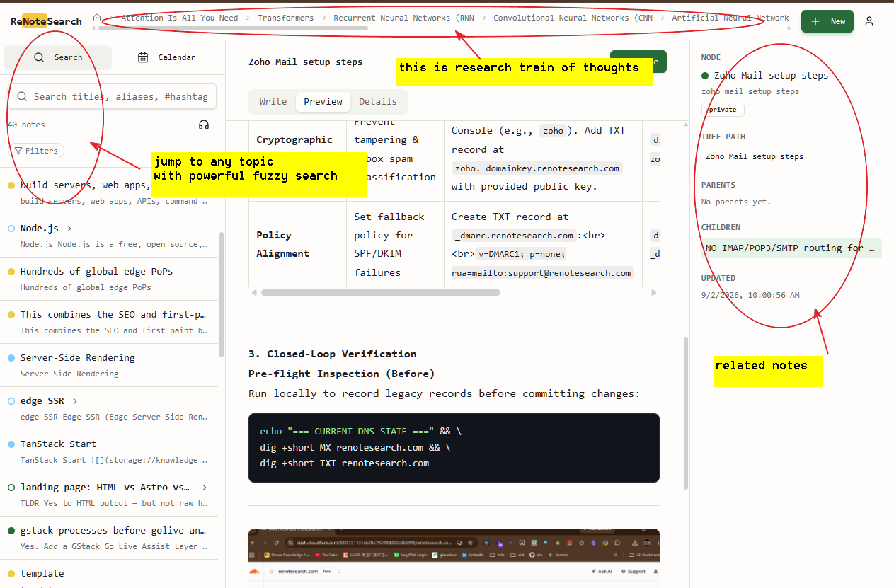
Task: Open the Hundreds of global edge PoPs note
Action: click(109, 279)
